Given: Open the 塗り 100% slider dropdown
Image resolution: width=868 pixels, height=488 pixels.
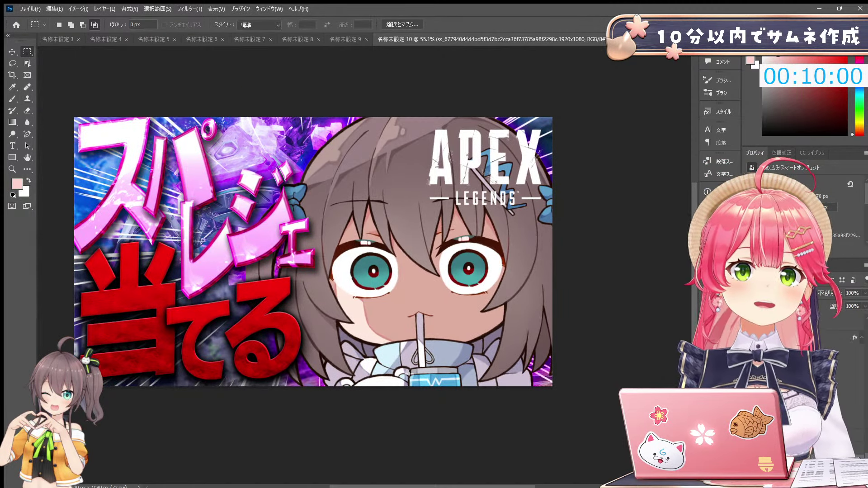Looking at the screenshot, I should 865,306.
